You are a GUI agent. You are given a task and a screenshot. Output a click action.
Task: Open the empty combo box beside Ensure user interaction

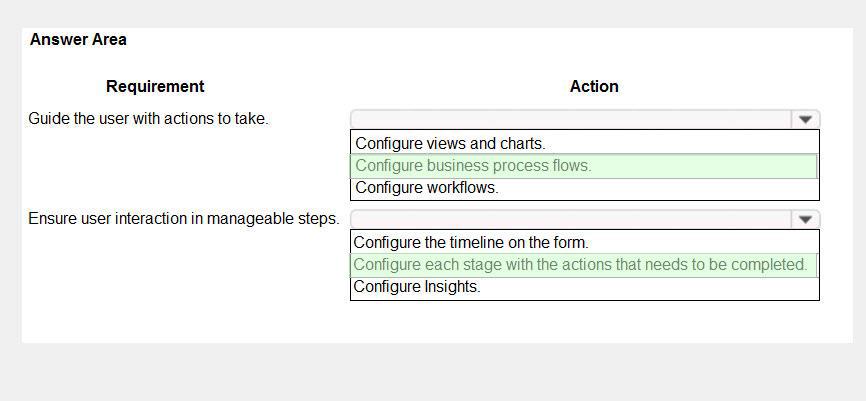pyautogui.click(x=585, y=219)
